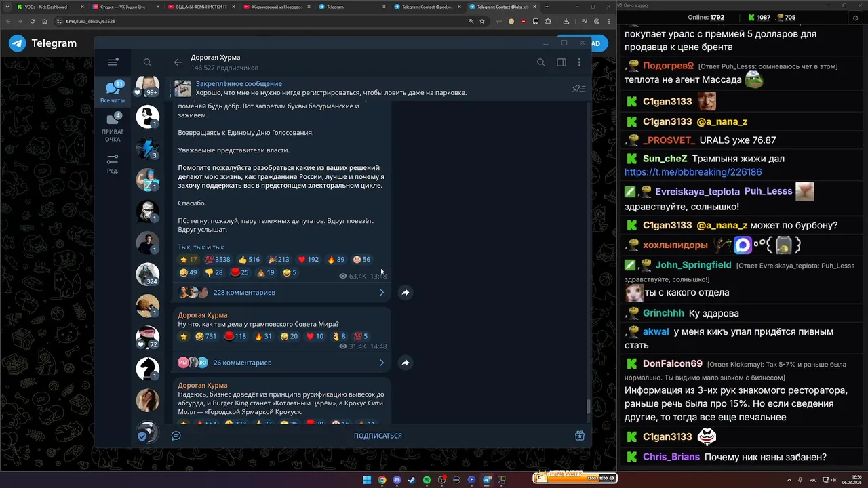Click the 💯 3538 reaction

click(x=218, y=259)
